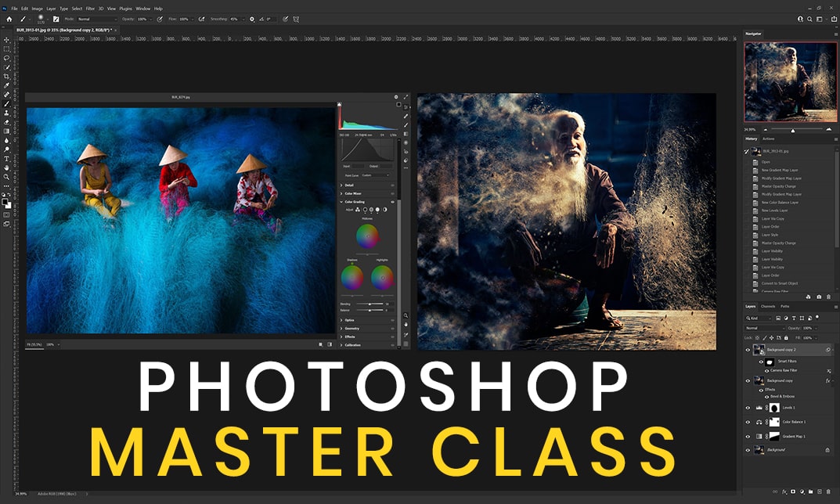
Task: Open the Filter menu
Action: point(90,9)
